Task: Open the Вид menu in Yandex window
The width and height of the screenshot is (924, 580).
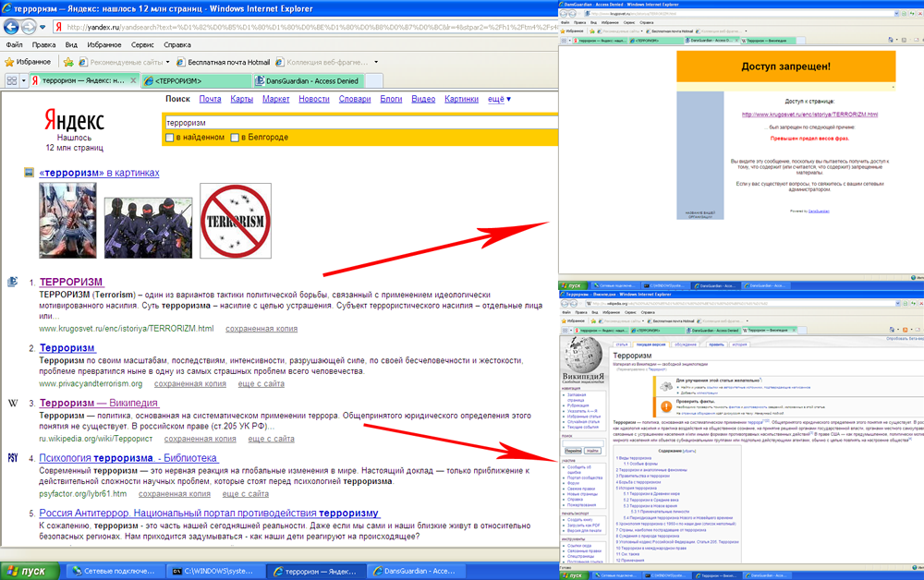Action: (71, 44)
